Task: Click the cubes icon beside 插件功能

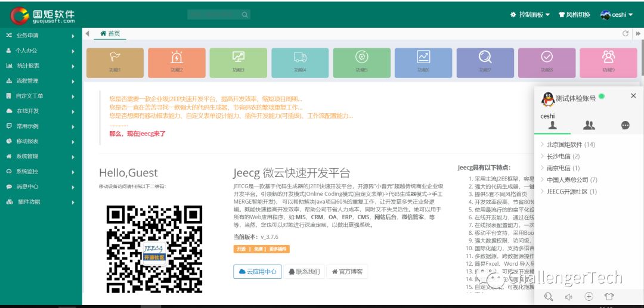Action: 10,202
